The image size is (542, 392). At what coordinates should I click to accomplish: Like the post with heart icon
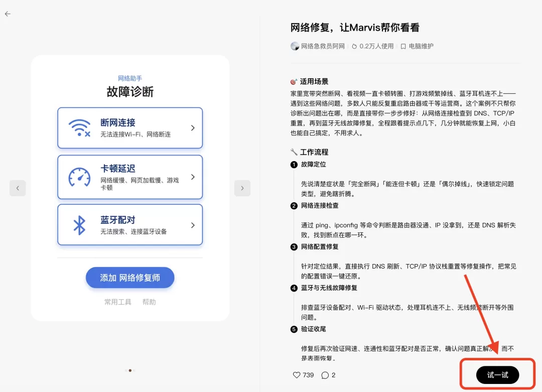coord(297,375)
